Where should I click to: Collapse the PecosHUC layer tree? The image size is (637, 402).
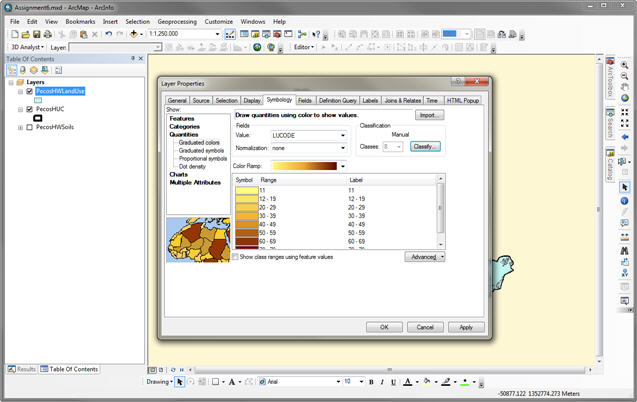click(20, 110)
